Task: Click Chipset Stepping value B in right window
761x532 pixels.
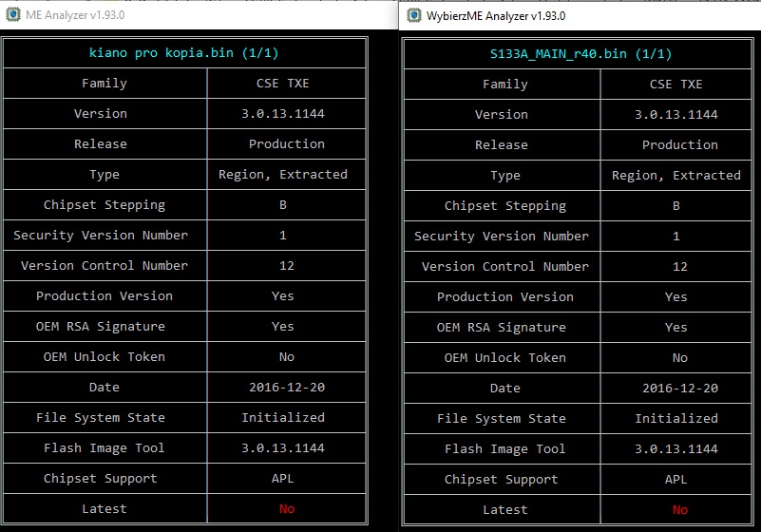Action: [x=676, y=206]
